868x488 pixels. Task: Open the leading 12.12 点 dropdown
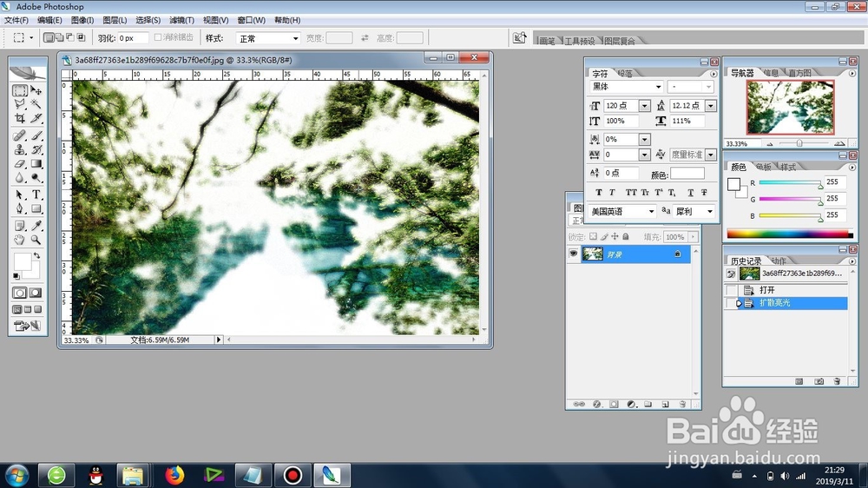point(711,106)
